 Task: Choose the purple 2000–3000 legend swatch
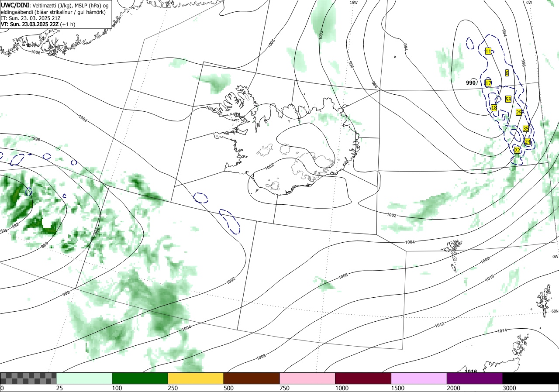(475, 378)
